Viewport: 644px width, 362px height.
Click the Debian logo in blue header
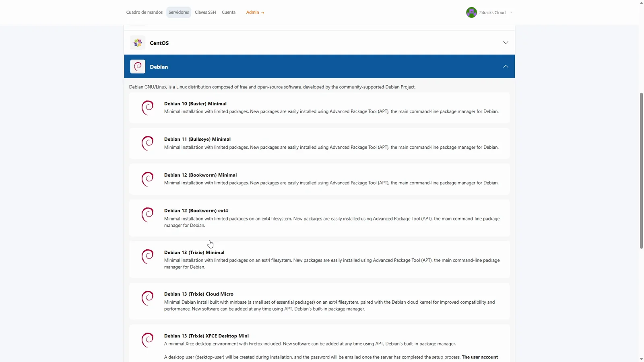coord(138,66)
